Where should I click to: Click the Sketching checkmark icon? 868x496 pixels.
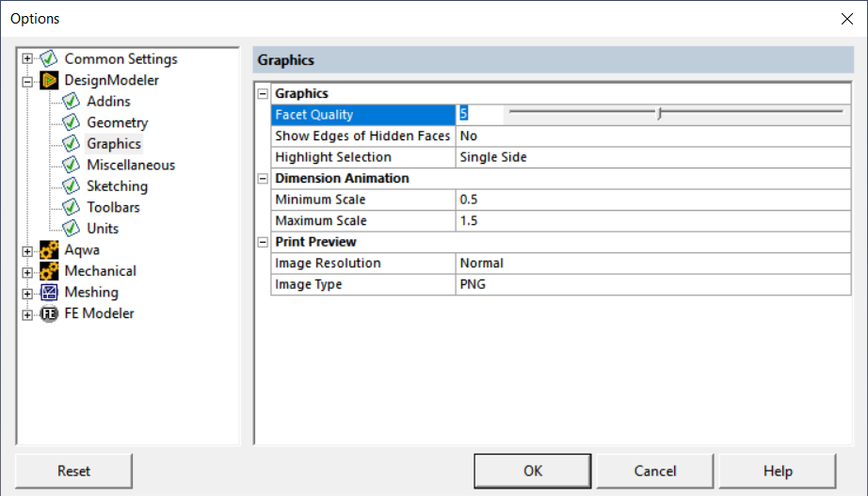pyautogui.click(x=71, y=186)
